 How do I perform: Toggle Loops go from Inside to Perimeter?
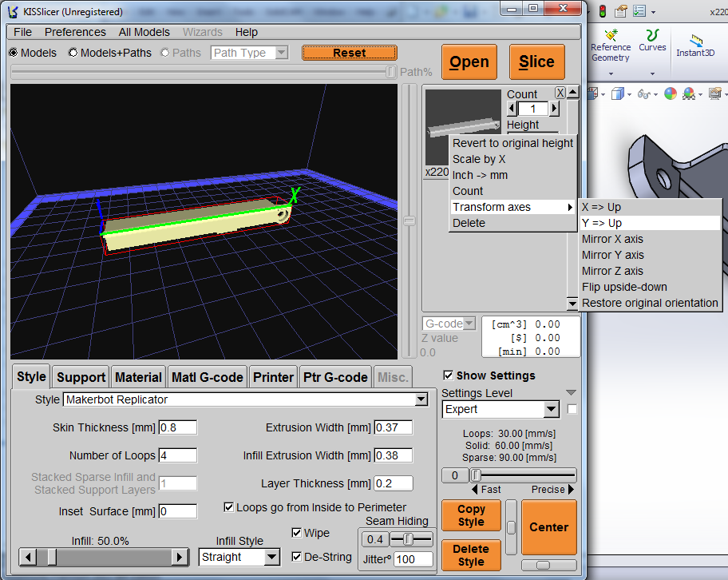229,507
